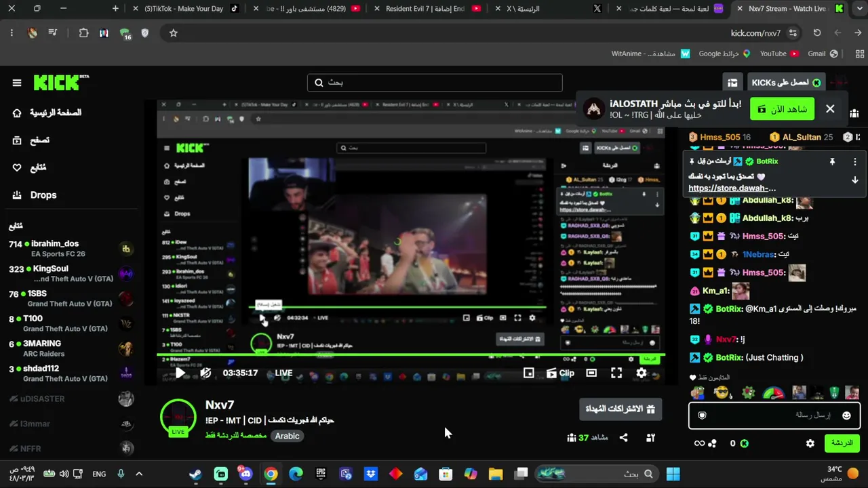Open the layout icon beside Get KICKs
The width and height of the screenshot is (868, 488).
732,83
